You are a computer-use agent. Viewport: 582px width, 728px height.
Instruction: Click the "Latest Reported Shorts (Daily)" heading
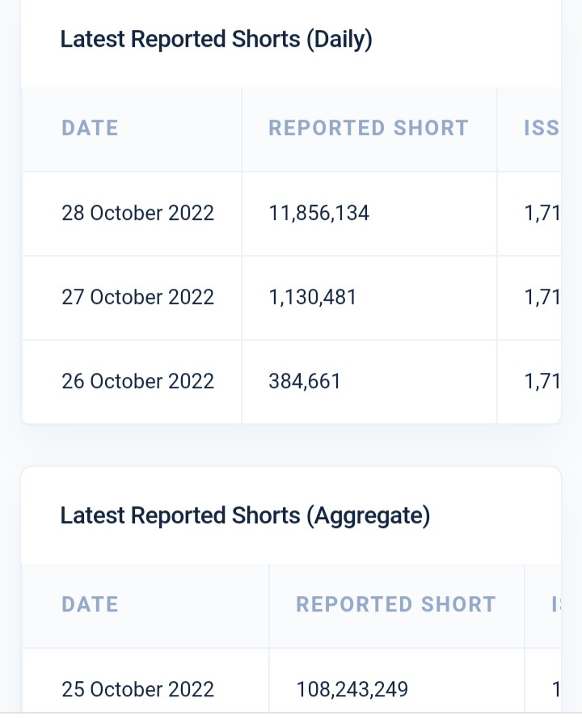coord(216,39)
